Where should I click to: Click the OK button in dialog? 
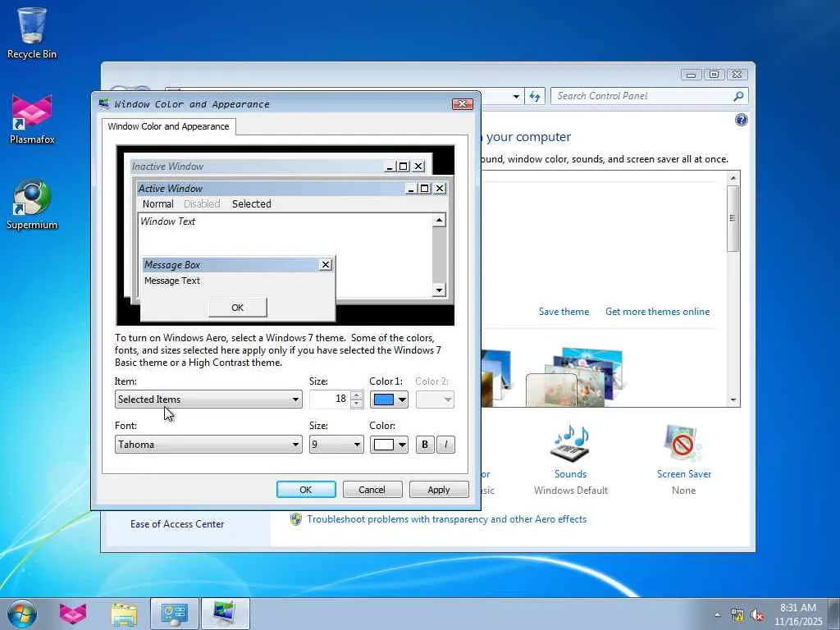coord(306,490)
